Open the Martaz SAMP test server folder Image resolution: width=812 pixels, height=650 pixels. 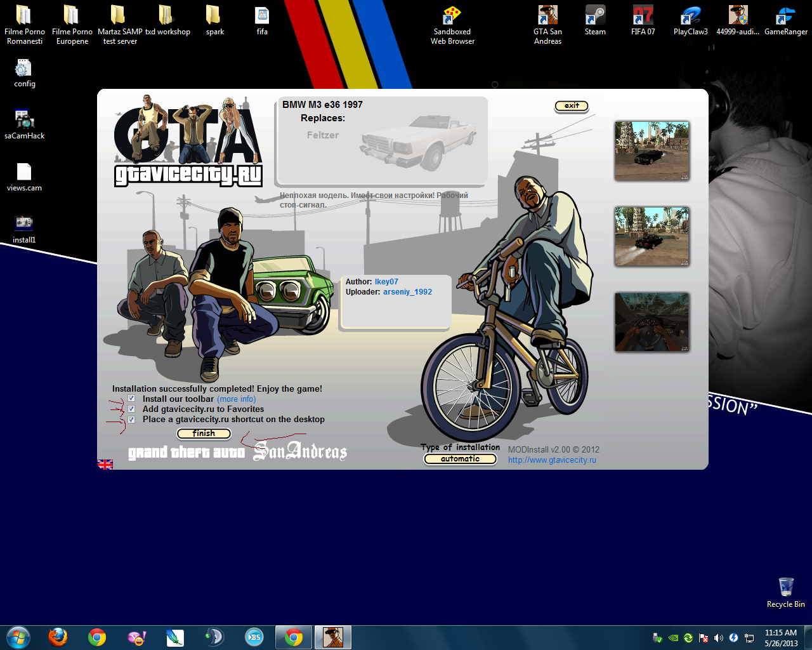coord(119,25)
